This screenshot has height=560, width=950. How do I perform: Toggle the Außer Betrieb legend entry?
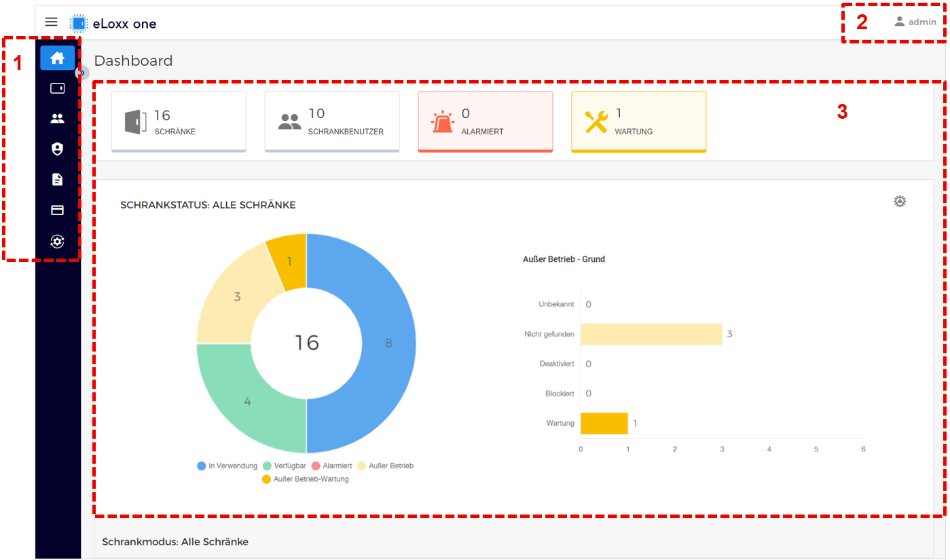point(386,466)
